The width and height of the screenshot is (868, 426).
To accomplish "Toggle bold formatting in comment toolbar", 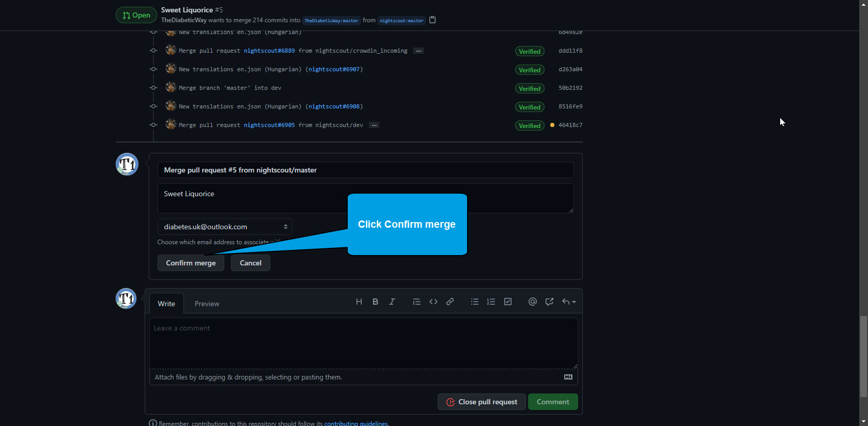I will (x=376, y=302).
